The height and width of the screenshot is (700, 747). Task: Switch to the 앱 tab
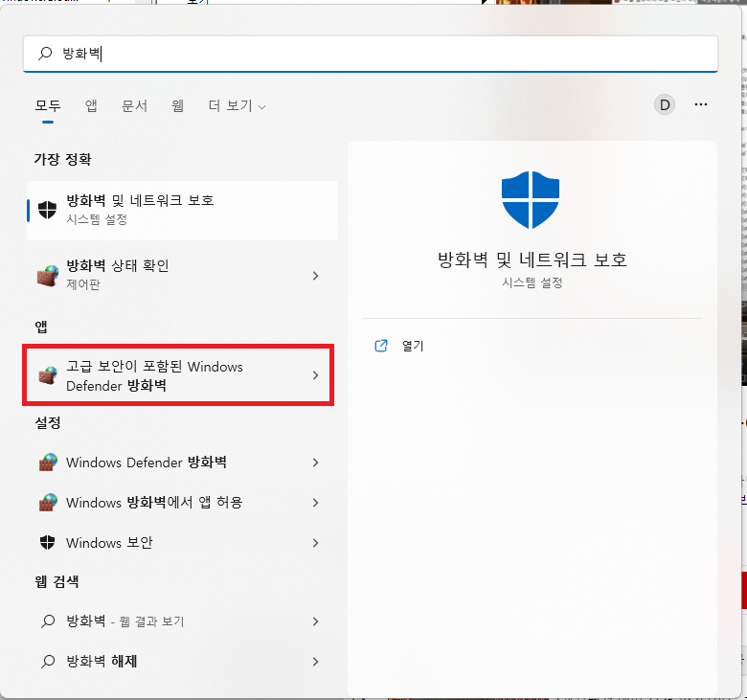[91, 105]
